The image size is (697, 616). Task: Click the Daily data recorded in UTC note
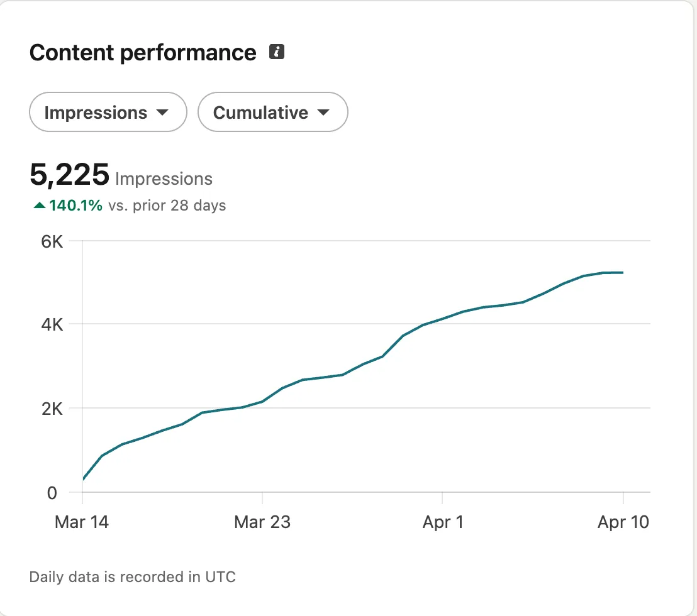pos(132,576)
